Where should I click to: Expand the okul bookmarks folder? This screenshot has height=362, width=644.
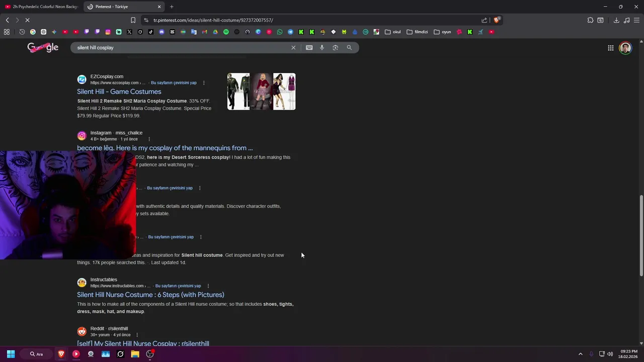392,32
